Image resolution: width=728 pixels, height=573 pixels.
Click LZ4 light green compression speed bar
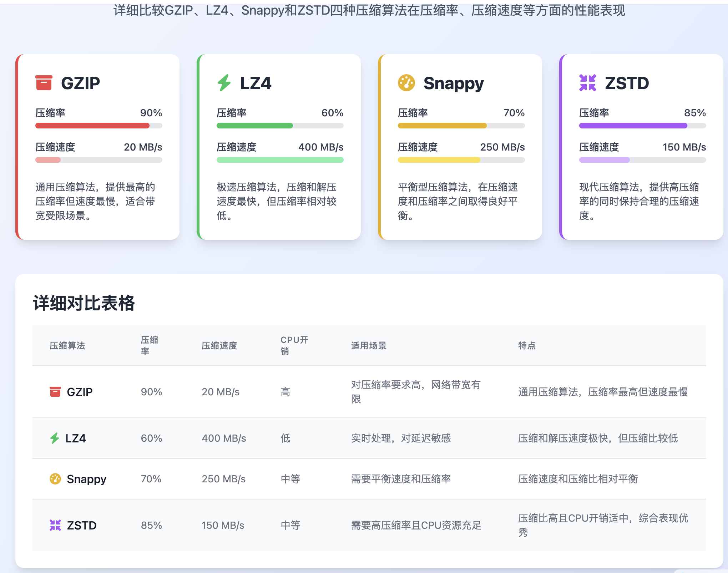(280, 160)
